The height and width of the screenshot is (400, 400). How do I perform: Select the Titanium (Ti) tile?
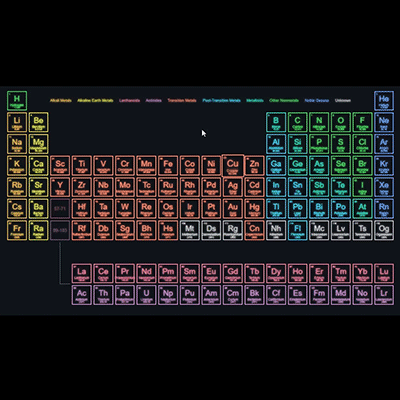point(82,166)
